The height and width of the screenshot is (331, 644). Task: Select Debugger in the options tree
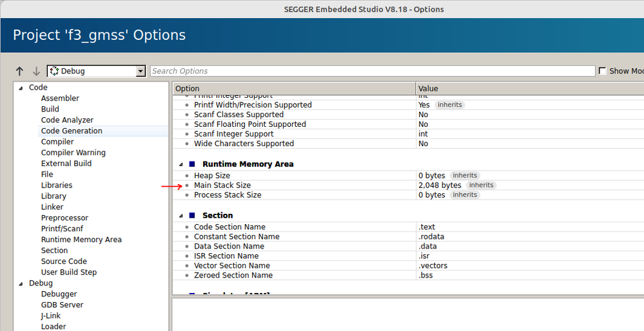point(59,294)
